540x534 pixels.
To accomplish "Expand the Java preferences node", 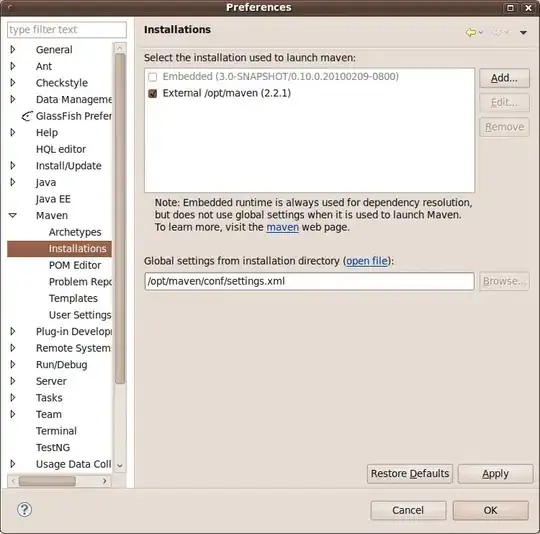I will pyautogui.click(x=13, y=182).
